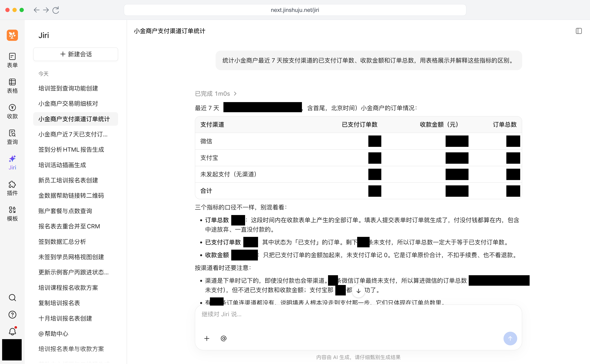
Task: Click the search magnifier icon in sidebar
Action: (x=12, y=298)
